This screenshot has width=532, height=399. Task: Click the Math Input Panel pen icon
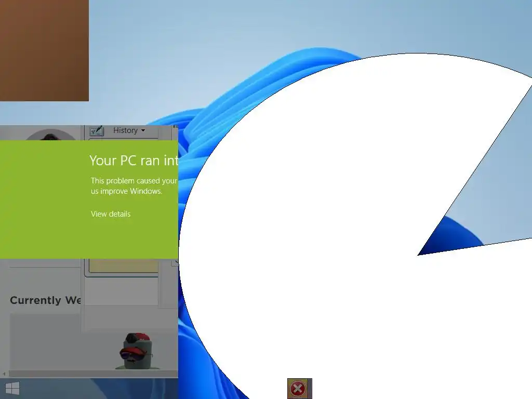[96, 130]
